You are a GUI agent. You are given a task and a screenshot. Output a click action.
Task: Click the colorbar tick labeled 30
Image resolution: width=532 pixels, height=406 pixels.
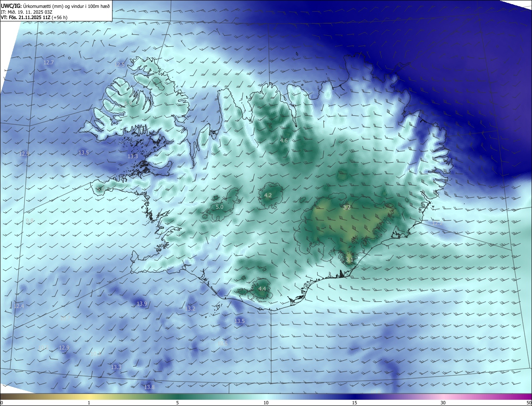pos(443,403)
